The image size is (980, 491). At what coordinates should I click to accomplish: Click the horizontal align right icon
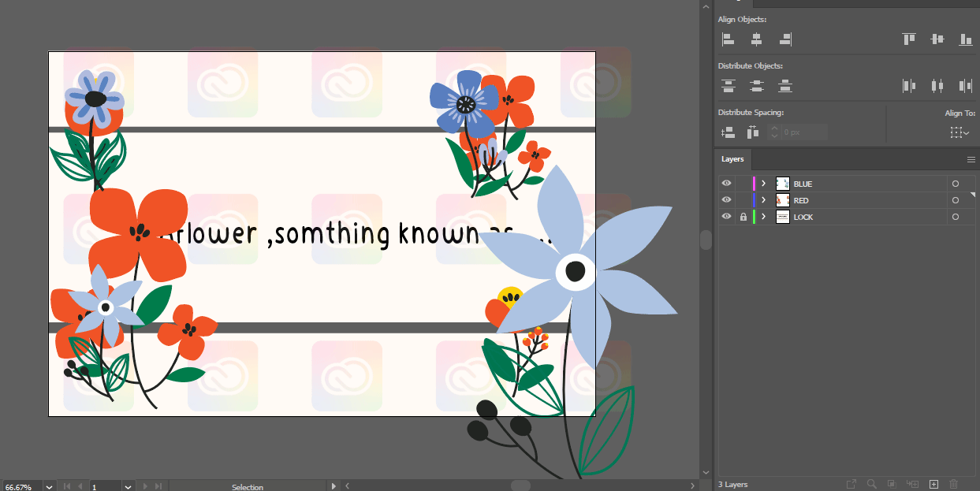click(x=785, y=39)
